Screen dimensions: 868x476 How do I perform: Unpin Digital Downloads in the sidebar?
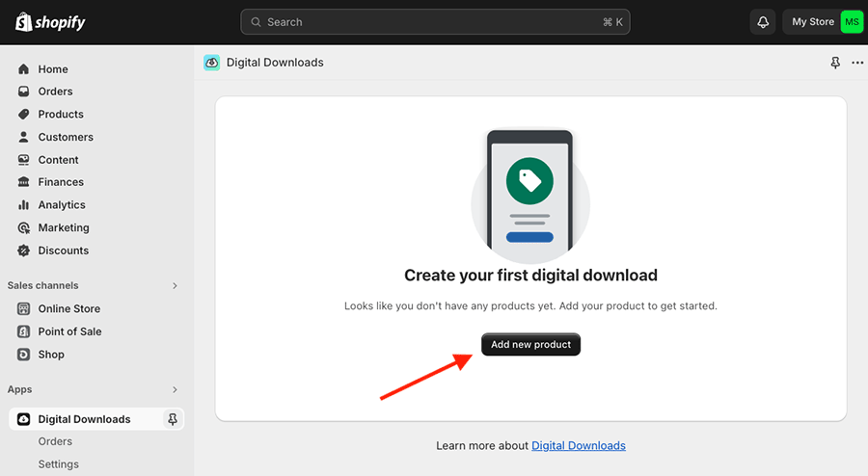click(x=173, y=419)
